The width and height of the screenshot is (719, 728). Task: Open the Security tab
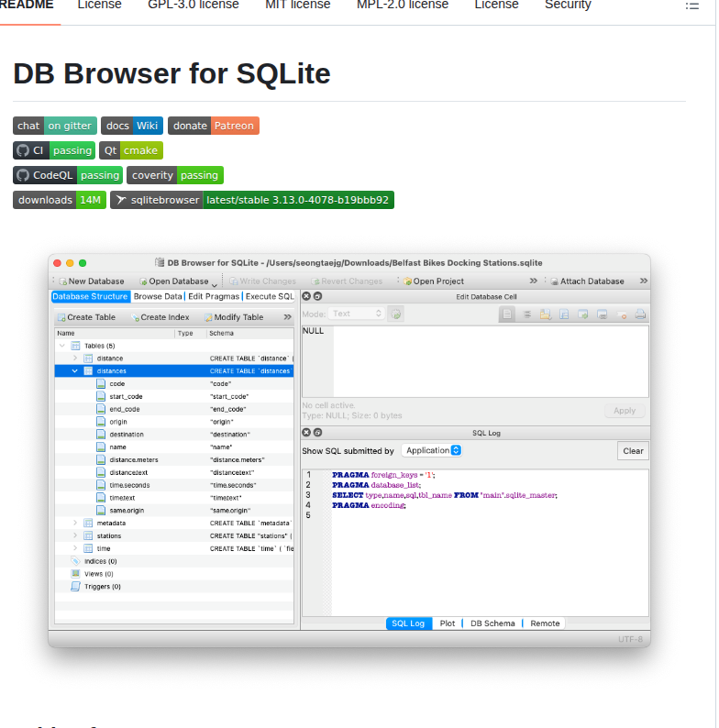pos(568,6)
